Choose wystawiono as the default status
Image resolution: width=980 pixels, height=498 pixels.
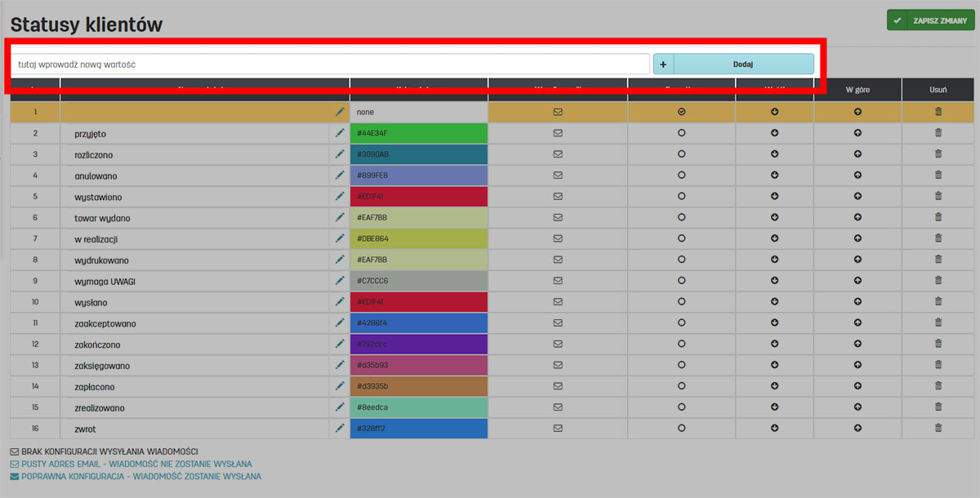click(x=681, y=196)
